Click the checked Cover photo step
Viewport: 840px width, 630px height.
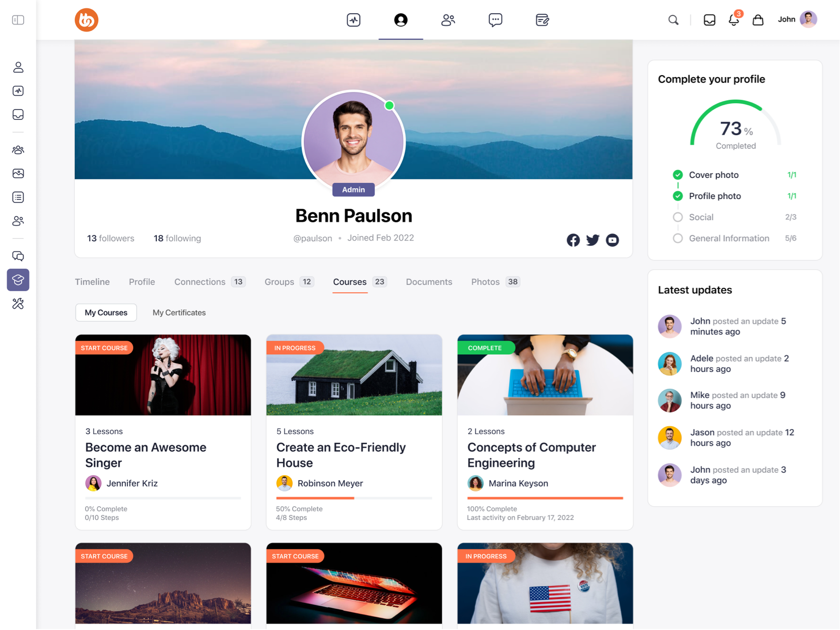[x=713, y=175]
